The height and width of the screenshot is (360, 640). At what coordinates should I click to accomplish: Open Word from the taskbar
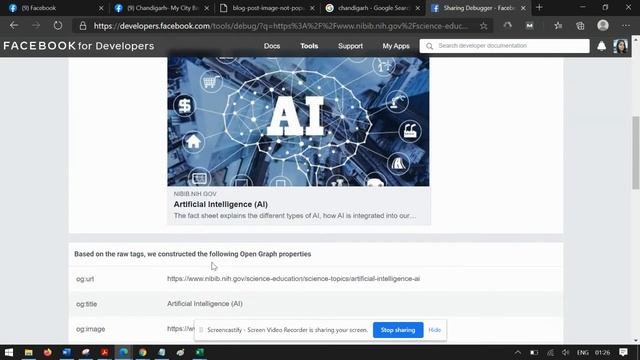(x=67, y=352)
